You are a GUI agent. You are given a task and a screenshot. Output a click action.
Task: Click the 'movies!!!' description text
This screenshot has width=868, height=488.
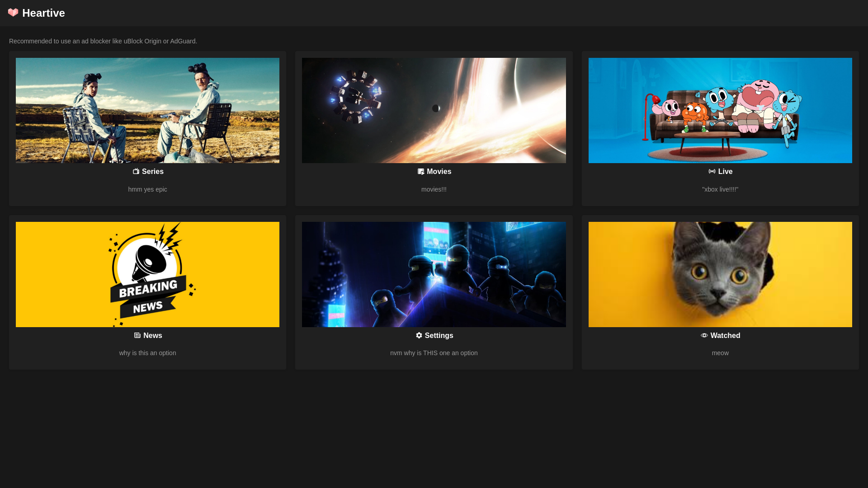pos(434,189)
